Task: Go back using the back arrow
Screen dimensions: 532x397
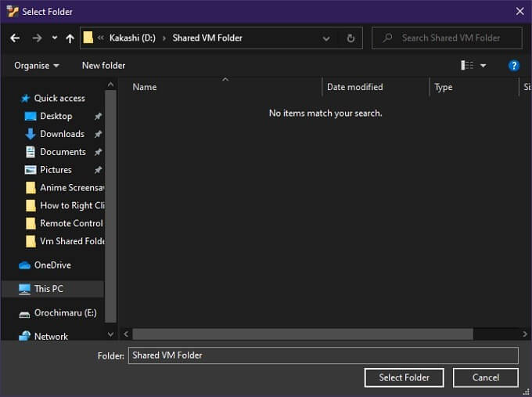Action: [15, 38]
